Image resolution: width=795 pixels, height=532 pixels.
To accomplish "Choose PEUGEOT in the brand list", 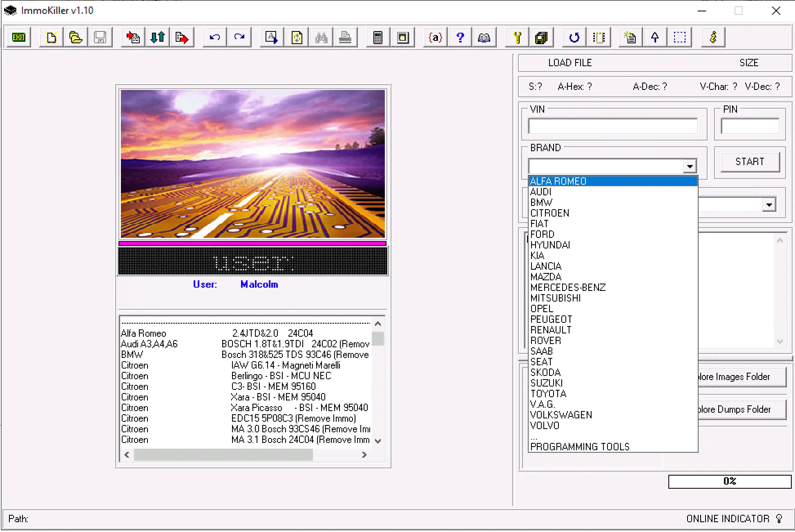I will [x=613, y=319].
